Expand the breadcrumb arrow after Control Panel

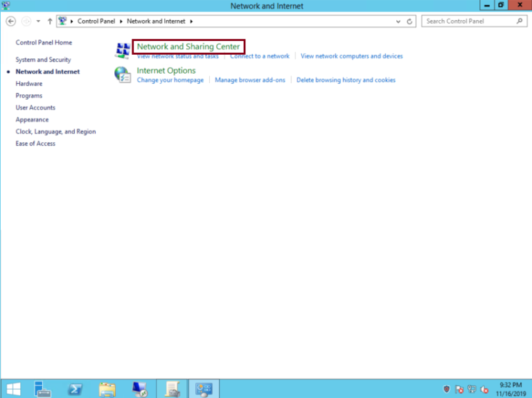click(x=122, y=21)
